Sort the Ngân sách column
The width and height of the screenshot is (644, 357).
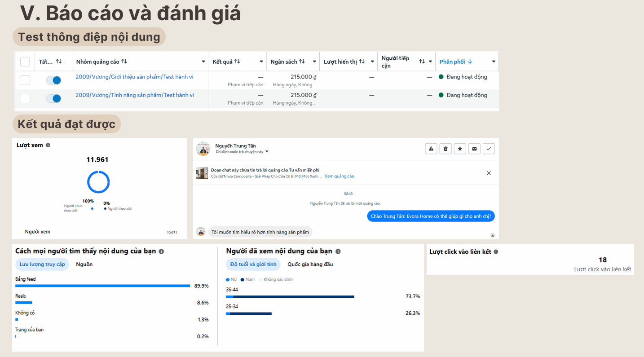(x=302, y=62)
